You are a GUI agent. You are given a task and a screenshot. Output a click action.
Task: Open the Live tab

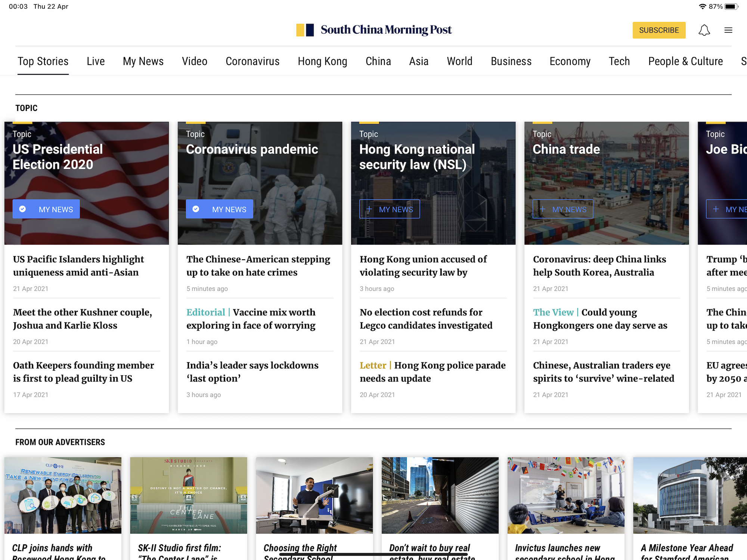(x=96, y=61)
